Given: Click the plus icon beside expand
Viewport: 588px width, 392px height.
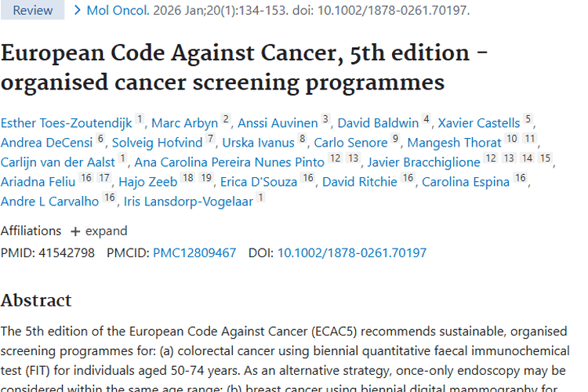Looking at the screenshot, I should 75,231.
